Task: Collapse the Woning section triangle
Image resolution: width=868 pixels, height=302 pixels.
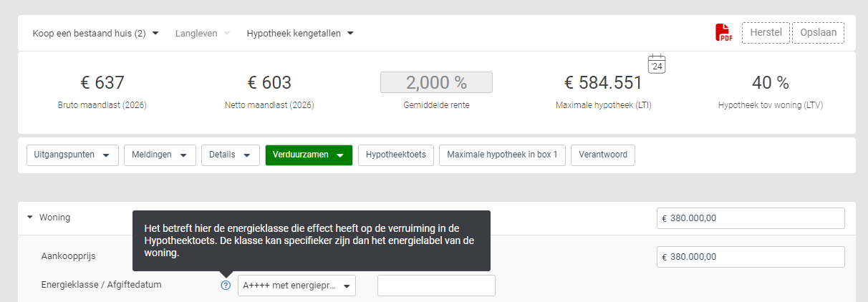Action: (x=30, y=217)
